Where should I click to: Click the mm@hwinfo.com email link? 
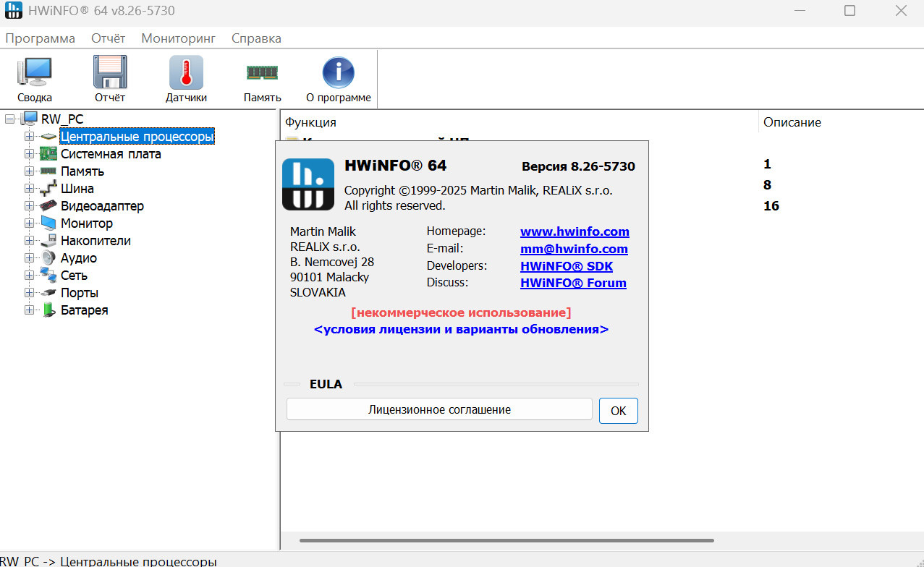574,249
